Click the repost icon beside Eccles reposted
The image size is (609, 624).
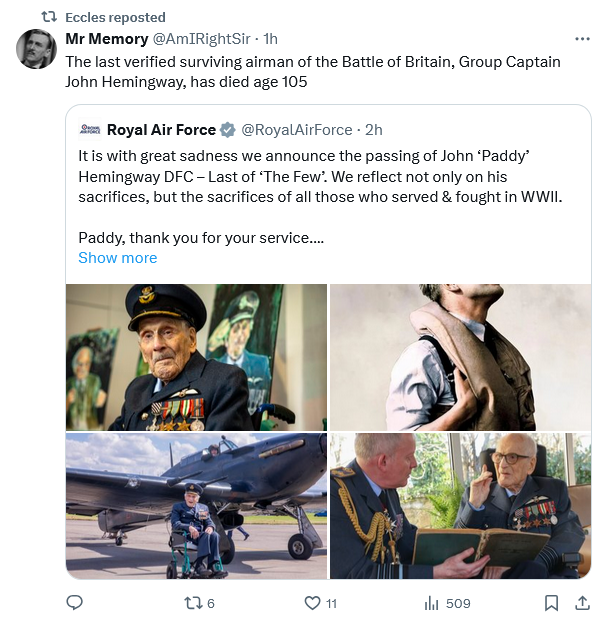click(x=47, y=17)
